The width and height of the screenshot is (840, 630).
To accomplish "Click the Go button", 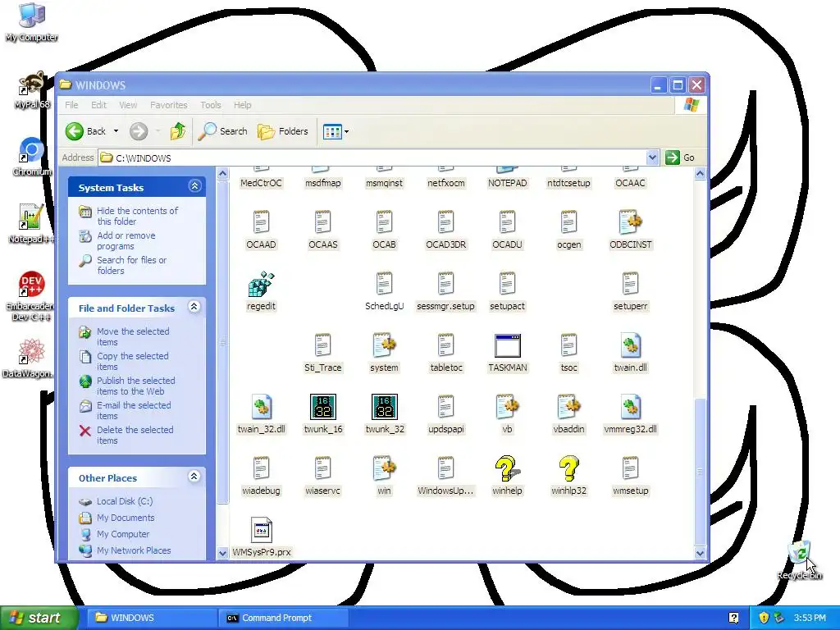I will click(x=680, y=157).
